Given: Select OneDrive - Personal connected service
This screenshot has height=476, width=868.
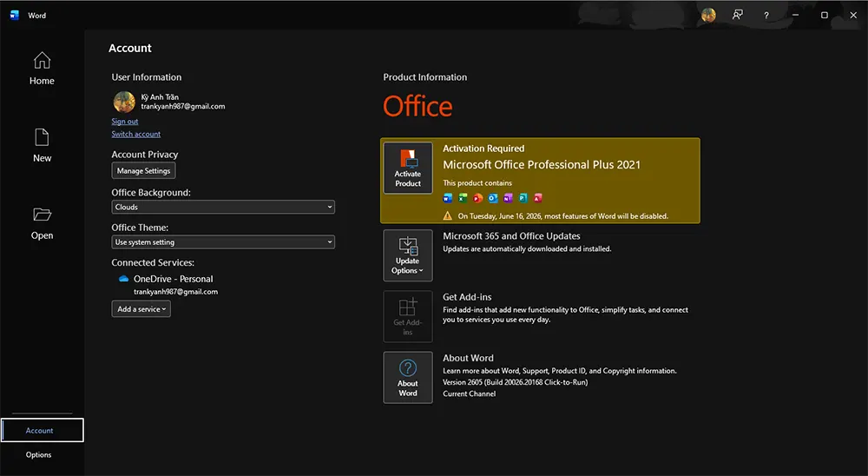Looking at the screenshot, I should pos(173,279).
